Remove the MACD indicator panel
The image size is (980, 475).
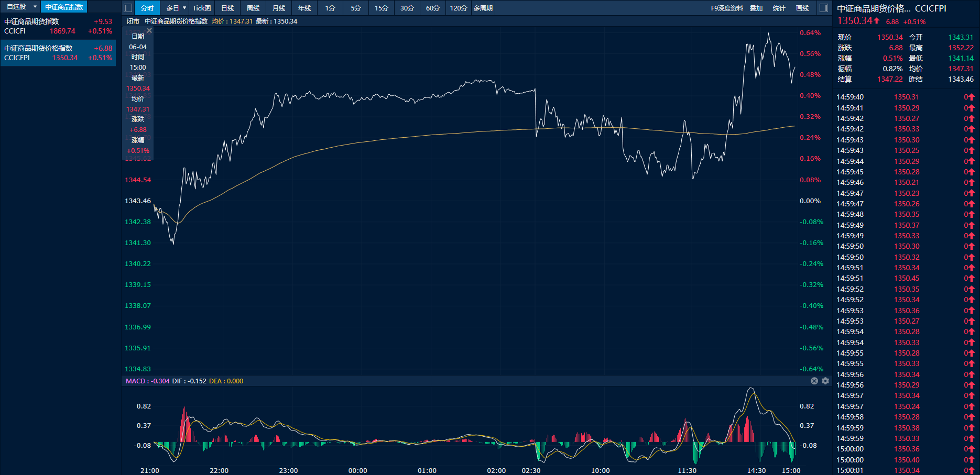814,381
